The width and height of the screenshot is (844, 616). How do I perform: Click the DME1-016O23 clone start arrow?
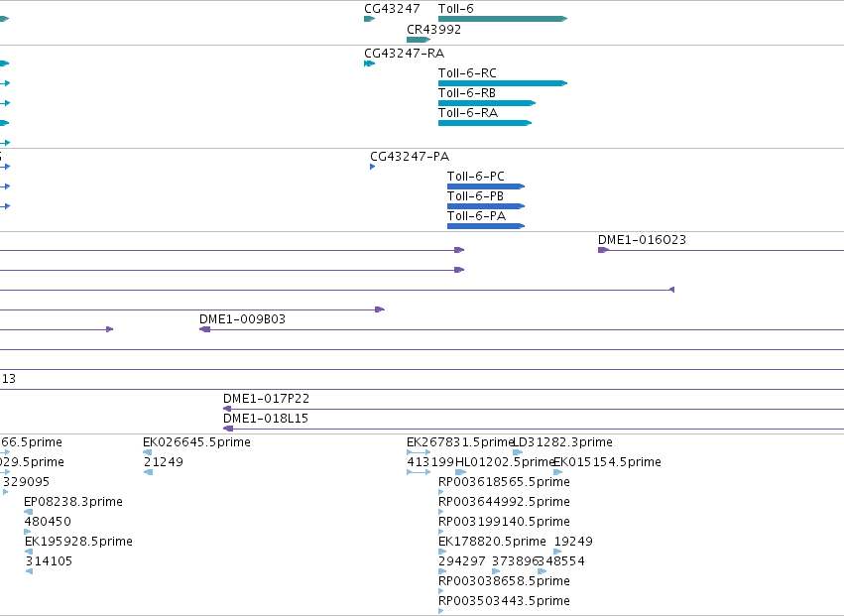point(603,250)
